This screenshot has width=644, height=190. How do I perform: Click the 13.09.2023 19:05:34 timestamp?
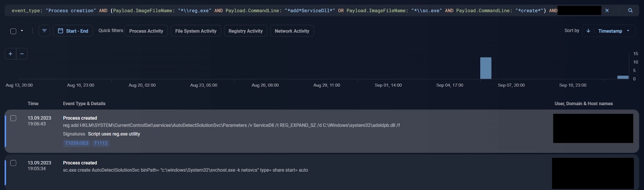click(x=39, y=166)
